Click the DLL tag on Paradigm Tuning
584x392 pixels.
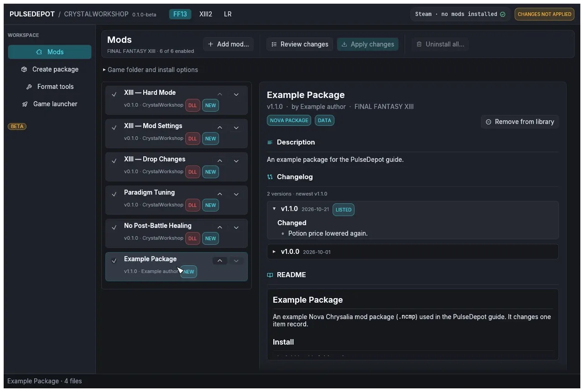(x=193, y=205)
